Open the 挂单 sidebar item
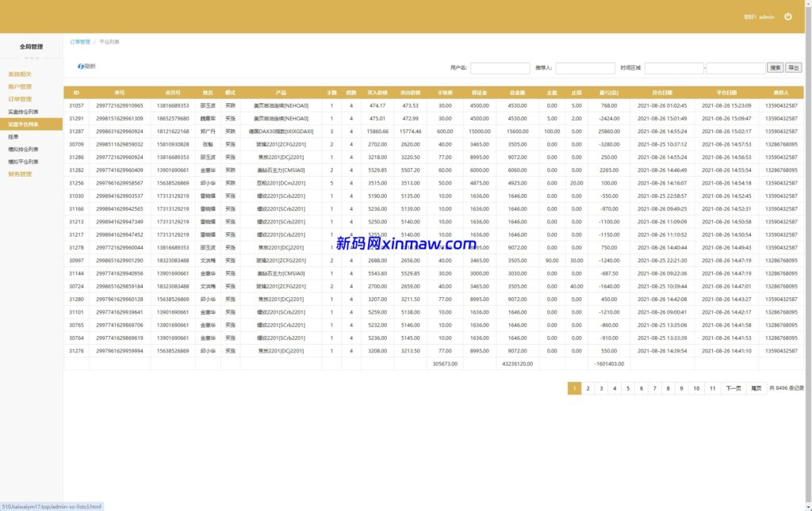The height and width of the screenshot is (511, 812). (13, 136)
